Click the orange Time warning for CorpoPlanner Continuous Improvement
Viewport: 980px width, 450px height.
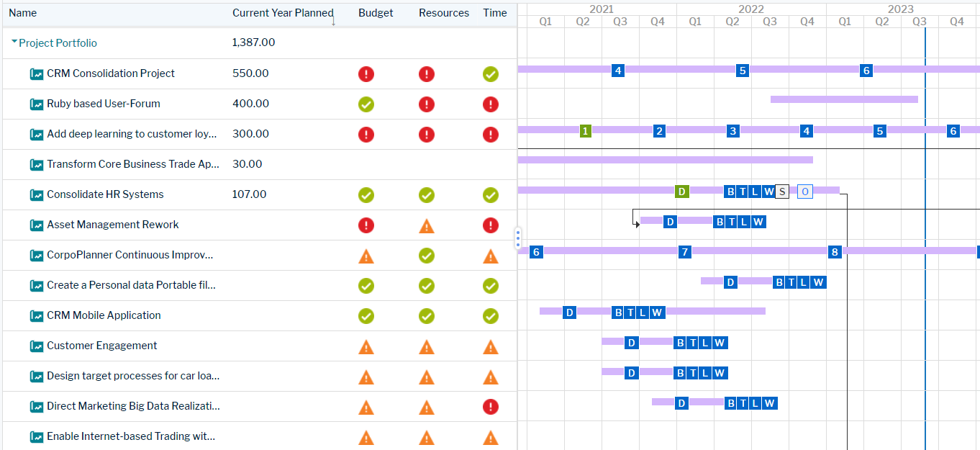tap(491, 256)
